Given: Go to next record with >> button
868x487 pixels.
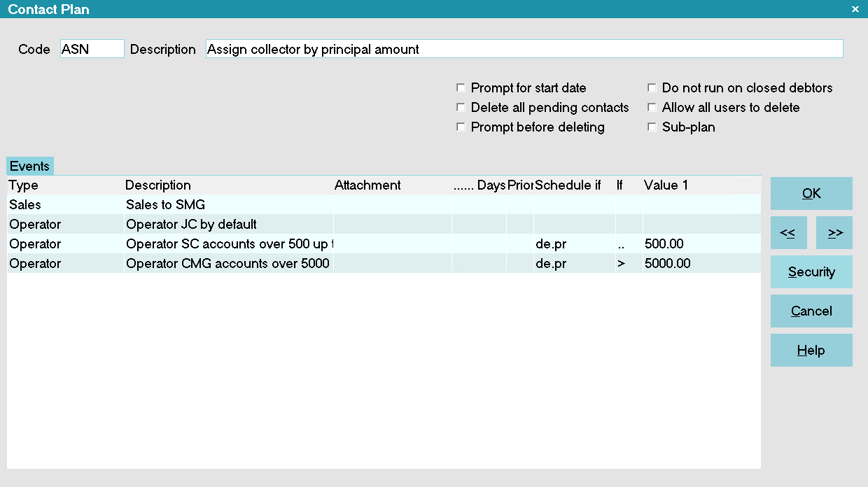Looking at the screenshot, I should [x=834, y=233].
